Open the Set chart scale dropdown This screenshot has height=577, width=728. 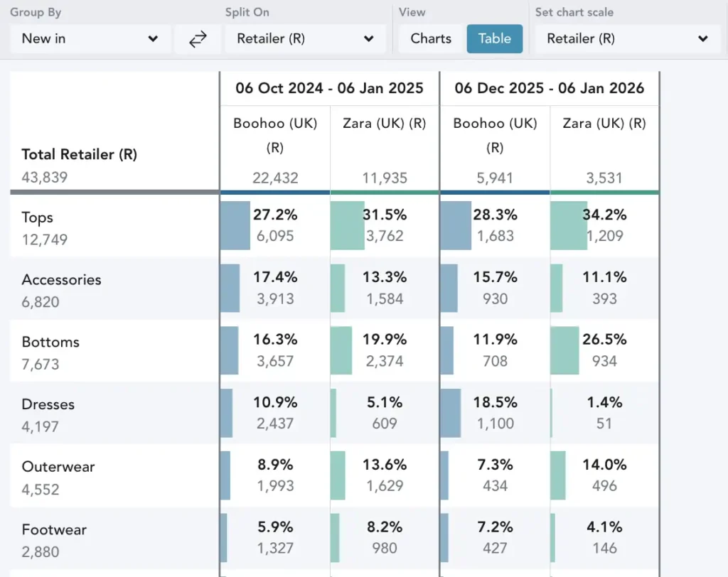(628, 39)
